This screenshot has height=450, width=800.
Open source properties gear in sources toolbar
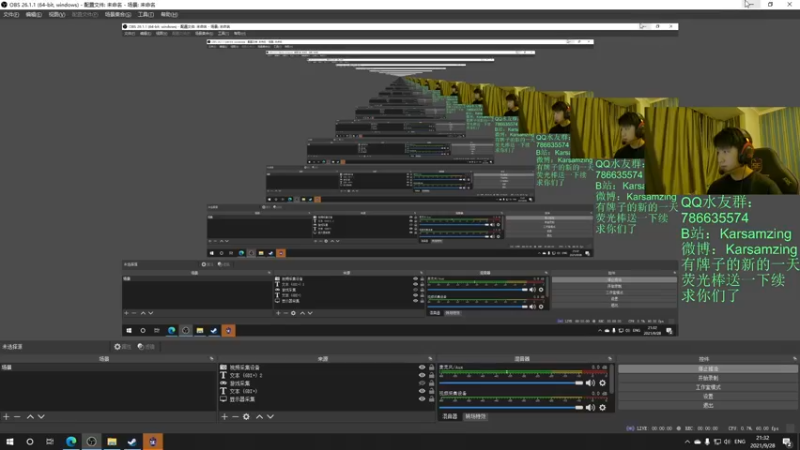point(246,417)
